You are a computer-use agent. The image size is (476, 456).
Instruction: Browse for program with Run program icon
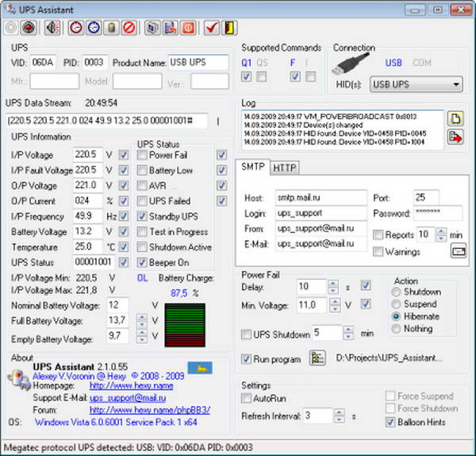coord(317,358)
